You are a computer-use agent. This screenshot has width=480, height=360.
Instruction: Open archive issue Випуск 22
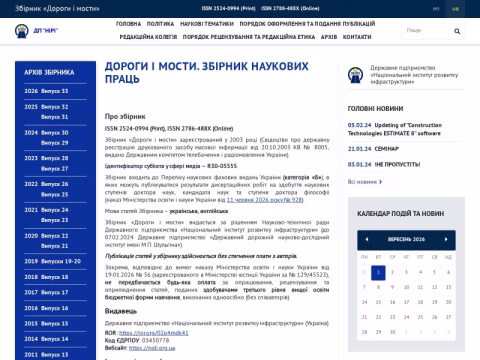[x=55, y=236]
